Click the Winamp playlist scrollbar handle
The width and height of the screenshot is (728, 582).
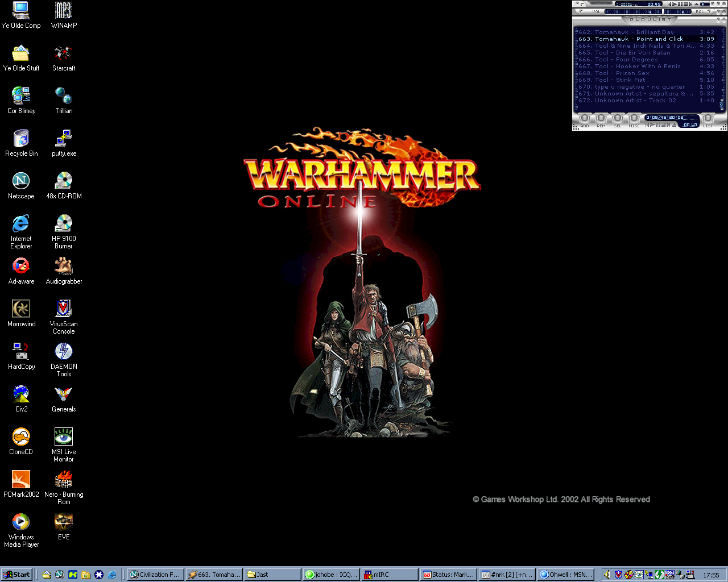click(x=722, y=105)
